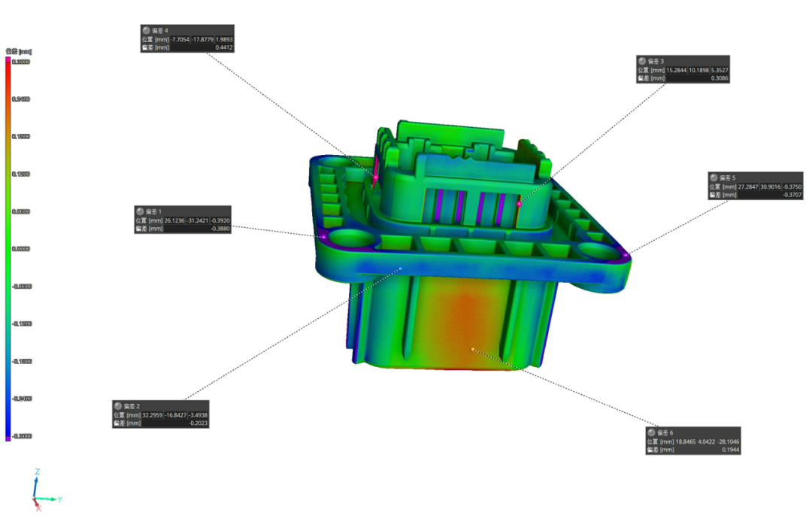812x522 pixels.
Task: Select the 偏差 3 annotation title
Action: pyautogui.click(x=656, y=61)
